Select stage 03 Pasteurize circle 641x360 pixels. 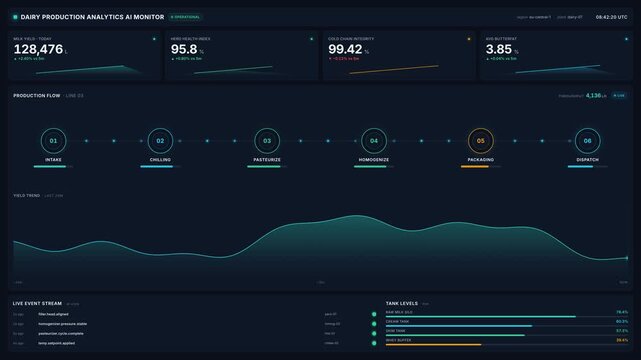click(267, 141)
